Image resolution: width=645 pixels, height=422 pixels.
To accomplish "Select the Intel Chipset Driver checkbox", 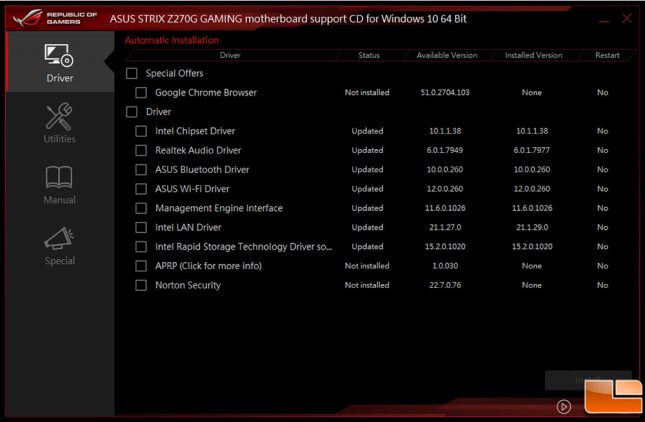I will 141,131.
